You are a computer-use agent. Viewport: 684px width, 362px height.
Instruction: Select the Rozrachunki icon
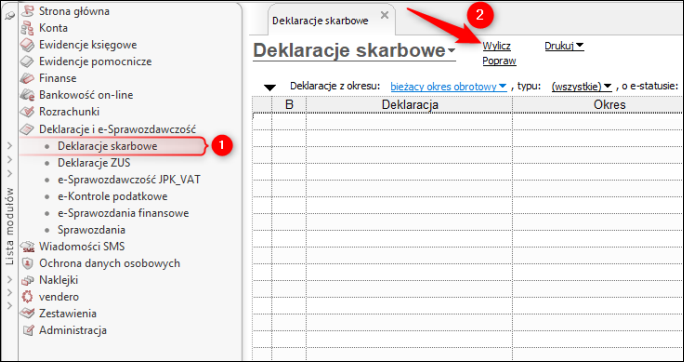click(x=27, y=112)
